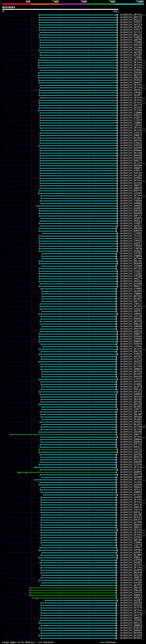The height and width of the screenshot is (644, 146).
Task: Click the green ~80% identity color segment
Action: [x=101, y=4]
